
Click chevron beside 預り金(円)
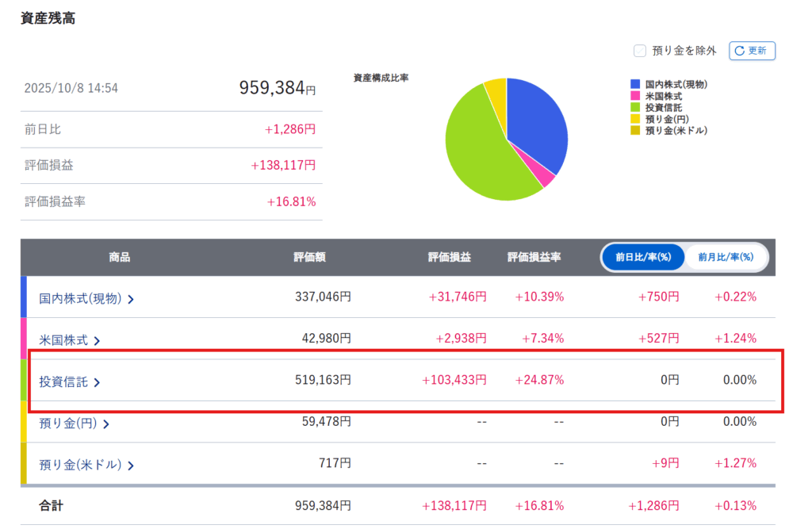(x=106, y=424)
